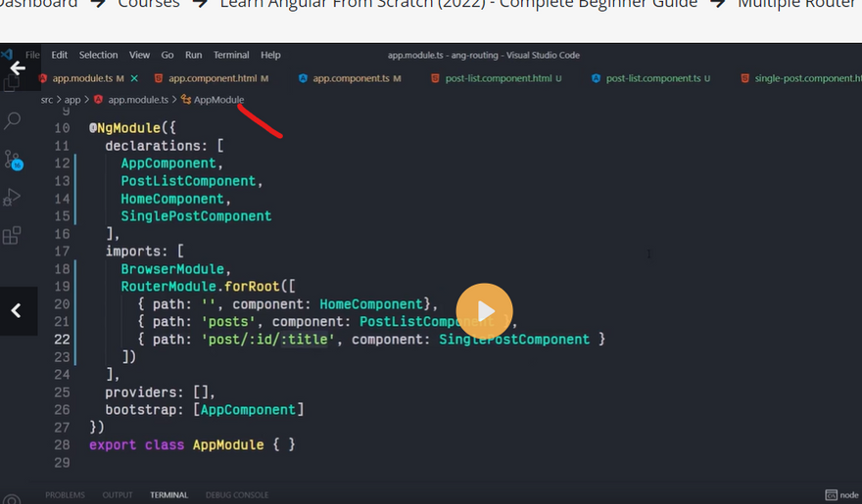The image size is (862, 504).
Task: Open the Extensions icon in activity bar
Action: [x=13, y=236]
